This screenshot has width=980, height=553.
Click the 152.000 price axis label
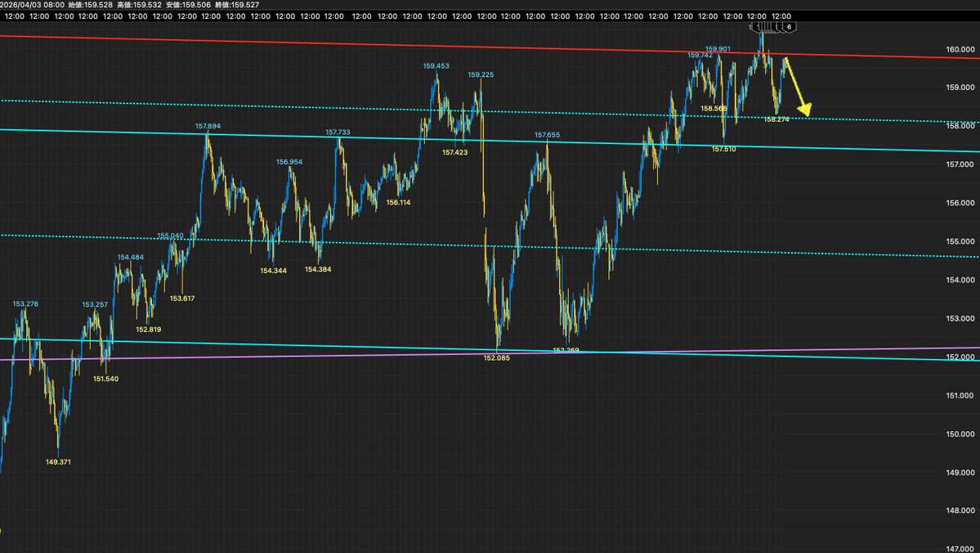tap(960, 357)
